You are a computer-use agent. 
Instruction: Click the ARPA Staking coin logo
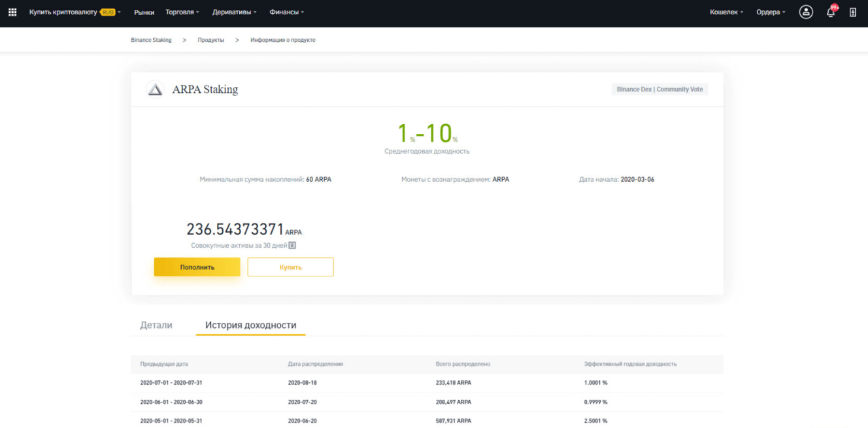[x=155, y=89]
